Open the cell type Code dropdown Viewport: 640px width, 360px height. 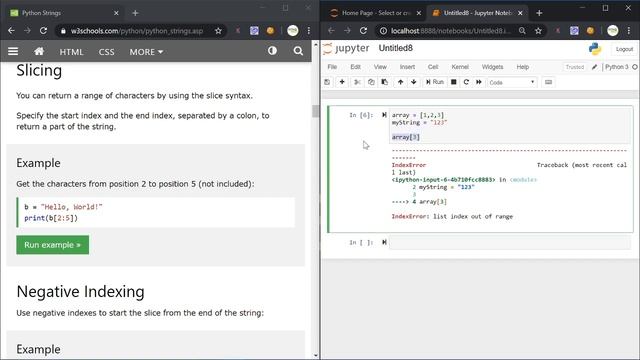pos(512,82)
